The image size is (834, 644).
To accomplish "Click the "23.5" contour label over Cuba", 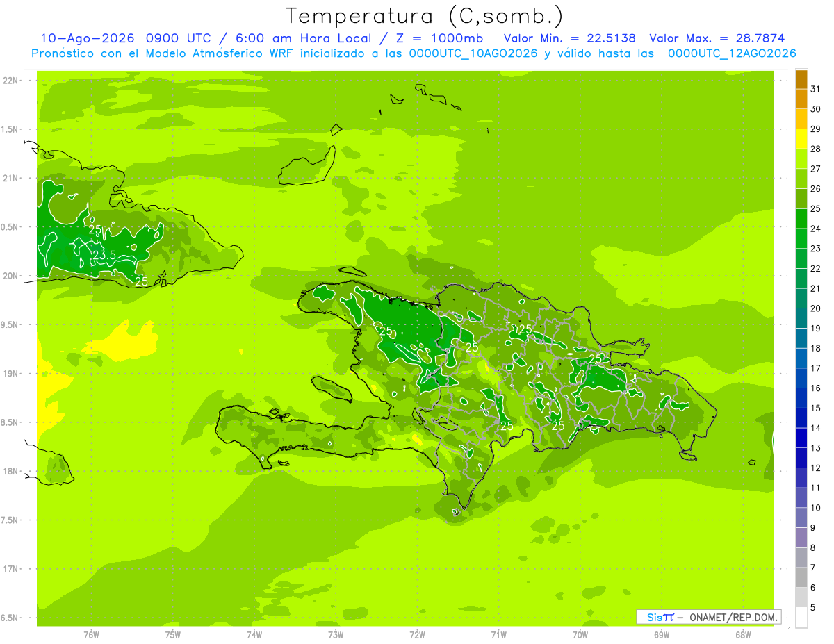I will click(x=104, y=256).
